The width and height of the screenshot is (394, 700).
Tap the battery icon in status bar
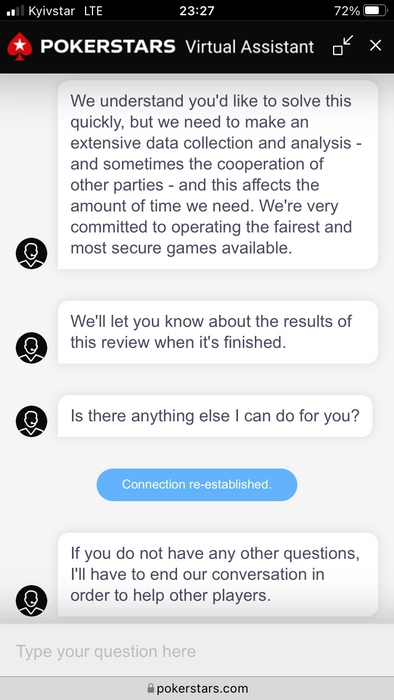pos(376,10)
